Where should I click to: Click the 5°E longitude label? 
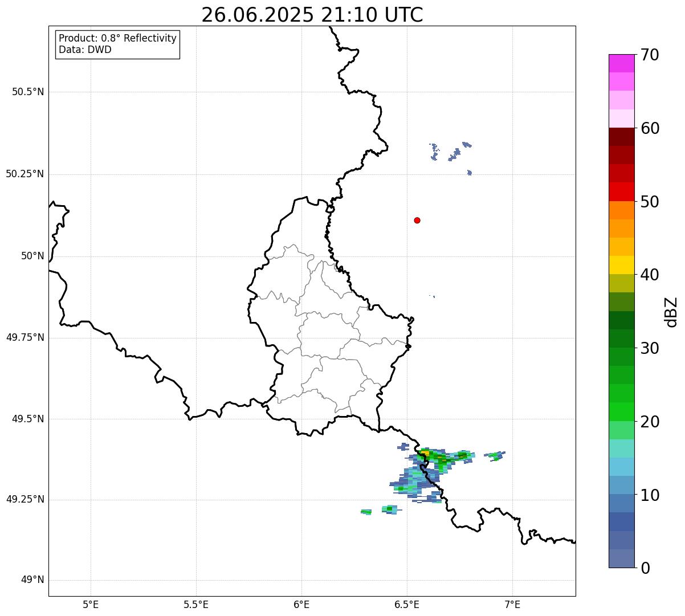point(91,605)
